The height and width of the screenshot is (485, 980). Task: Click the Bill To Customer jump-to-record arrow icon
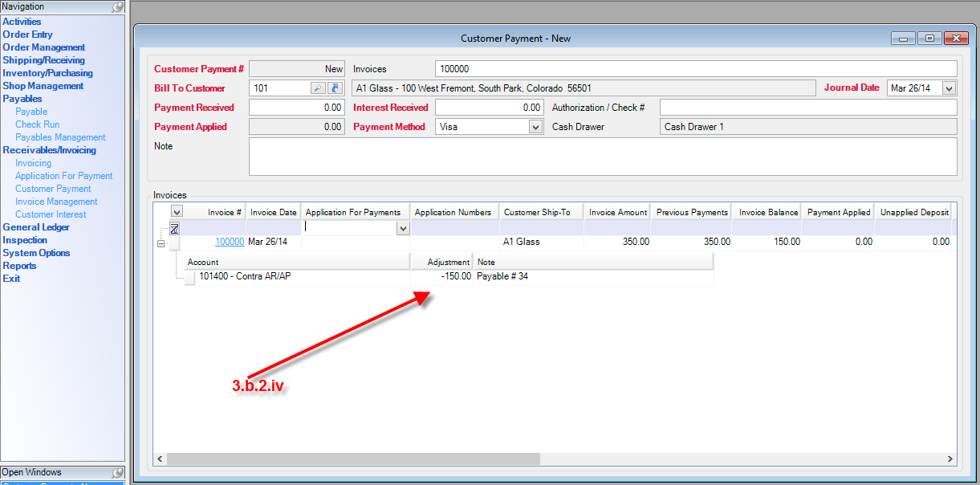[x=335, y=88]
